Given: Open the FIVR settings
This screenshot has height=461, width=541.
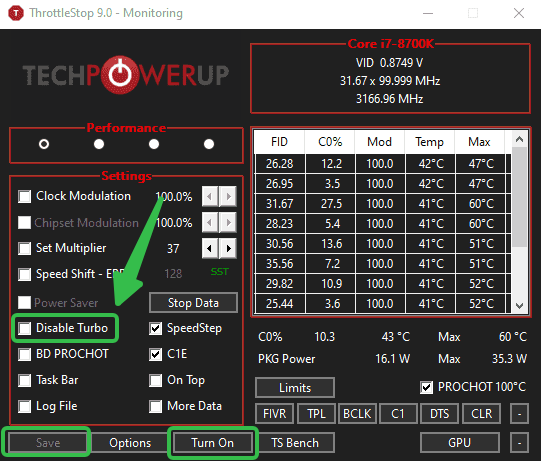Looking at the screenshot, I should click(275, 413).
